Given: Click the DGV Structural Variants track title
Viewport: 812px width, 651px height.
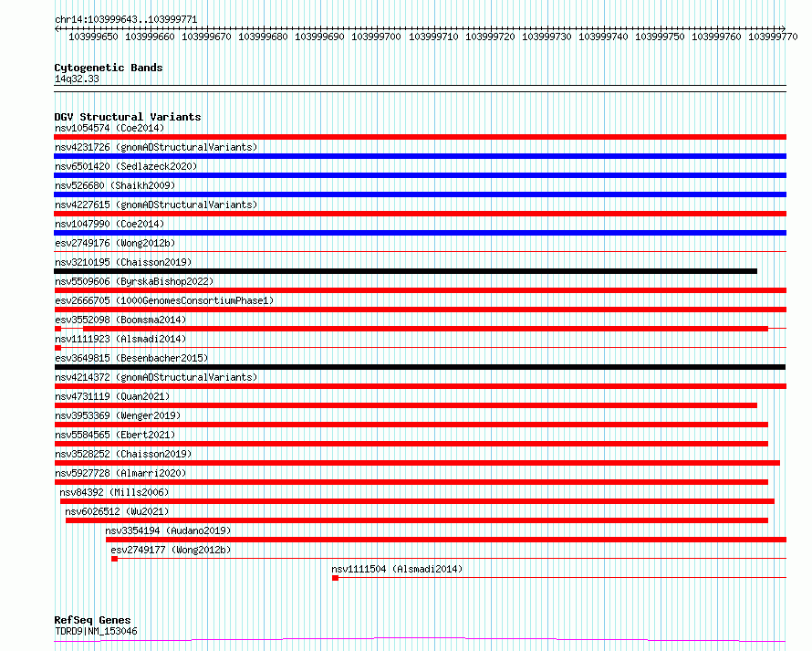Looking at the screenshot, I should (x=128, y=117).
